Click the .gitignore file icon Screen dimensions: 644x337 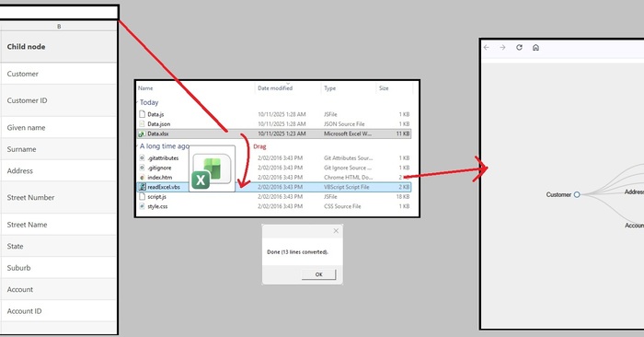pos(142,168)
